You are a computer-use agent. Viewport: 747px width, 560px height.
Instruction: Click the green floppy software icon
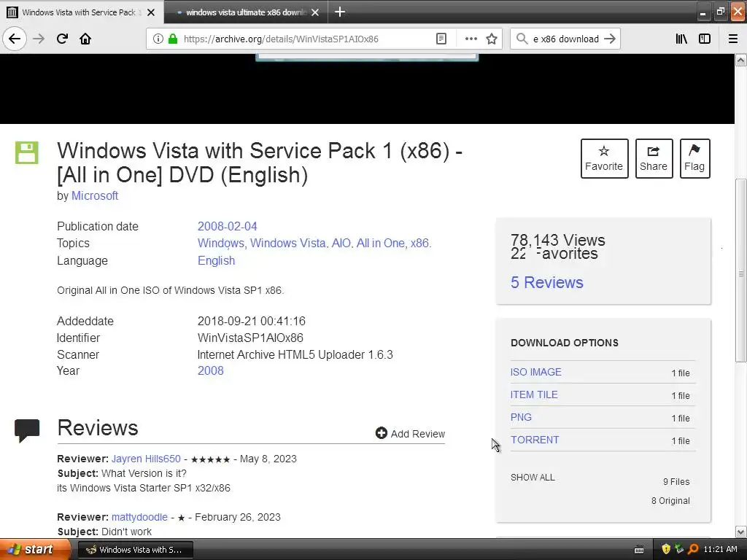[x=27, y=153]
